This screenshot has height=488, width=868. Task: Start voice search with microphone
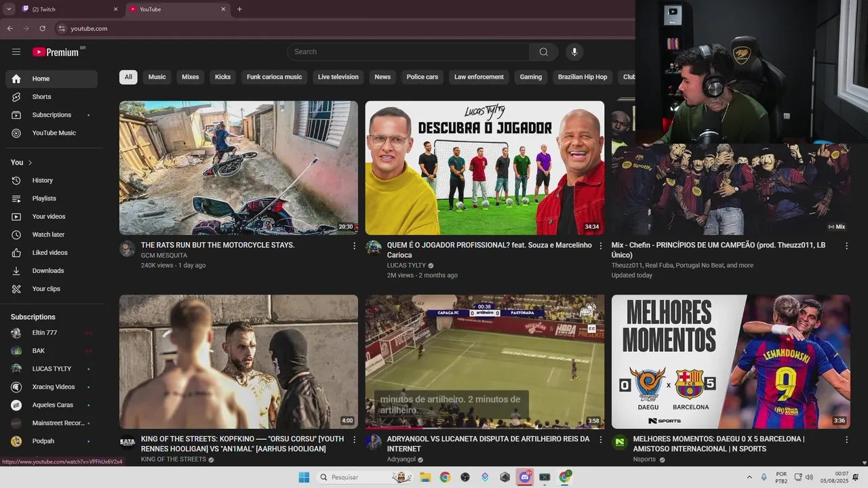(574, 52)
